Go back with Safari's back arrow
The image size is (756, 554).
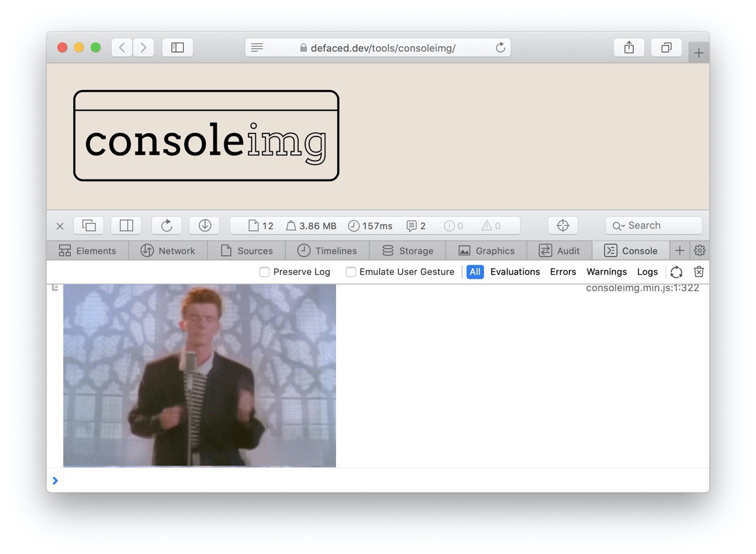pyautogui.click(x=122, y=48)
